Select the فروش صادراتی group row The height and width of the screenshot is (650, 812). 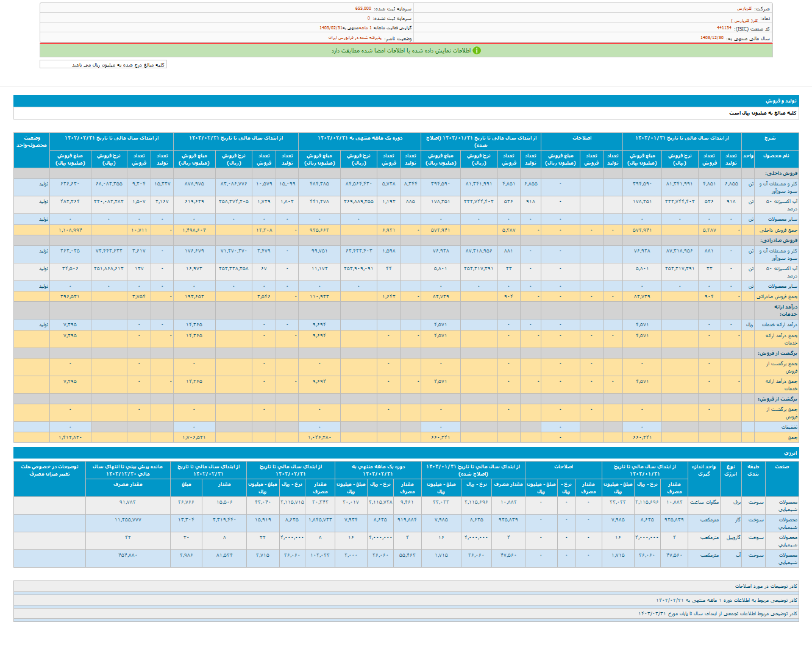click(x=780, y=240)
